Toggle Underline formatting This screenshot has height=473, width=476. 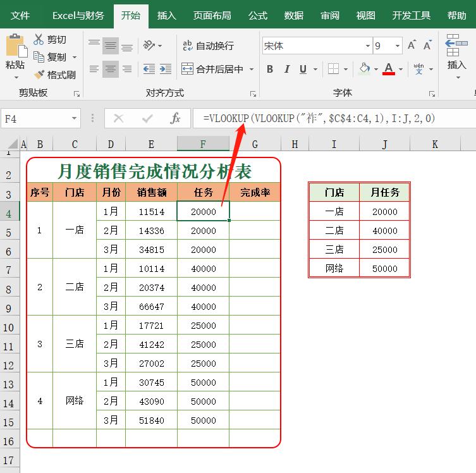tap(303, 69)
